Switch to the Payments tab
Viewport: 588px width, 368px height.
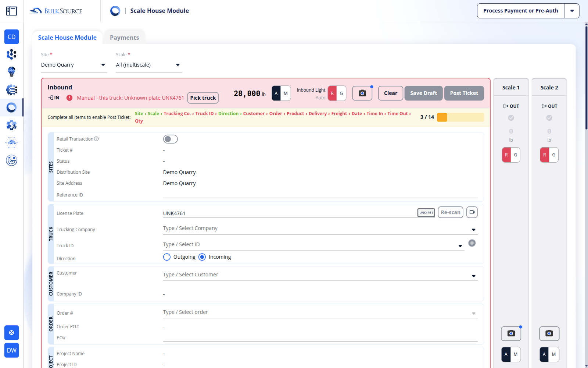click(125, 38)
